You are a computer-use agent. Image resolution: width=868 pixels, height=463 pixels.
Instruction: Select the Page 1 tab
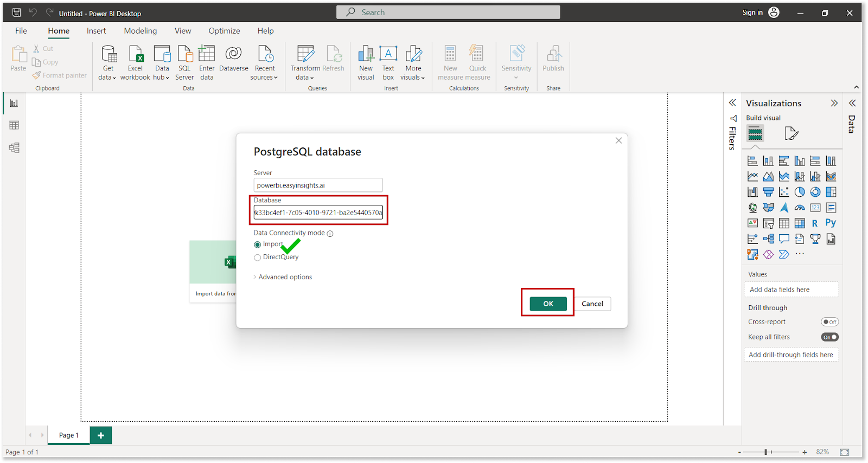point(68,435)
